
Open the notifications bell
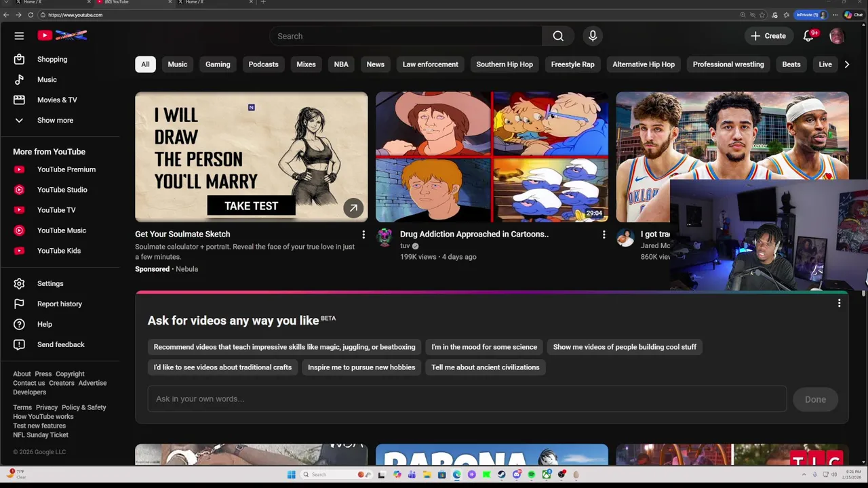click(808, 36)
